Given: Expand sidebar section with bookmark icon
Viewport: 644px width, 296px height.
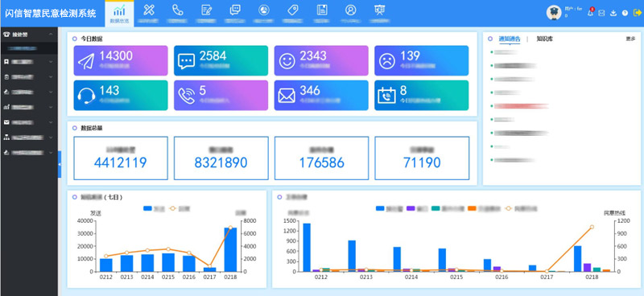Looking at the screenshot, I should 29,62.
